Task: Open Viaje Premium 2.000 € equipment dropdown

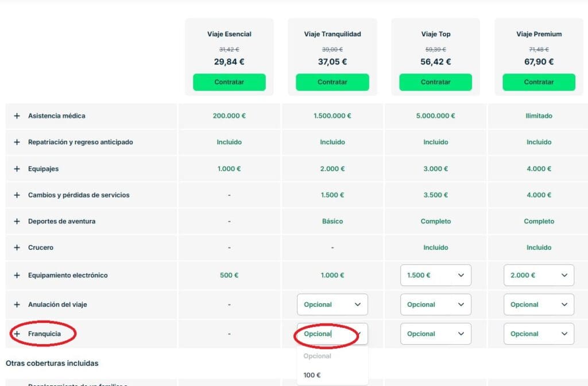Action: pyautogui.click(x=539, y=275)
